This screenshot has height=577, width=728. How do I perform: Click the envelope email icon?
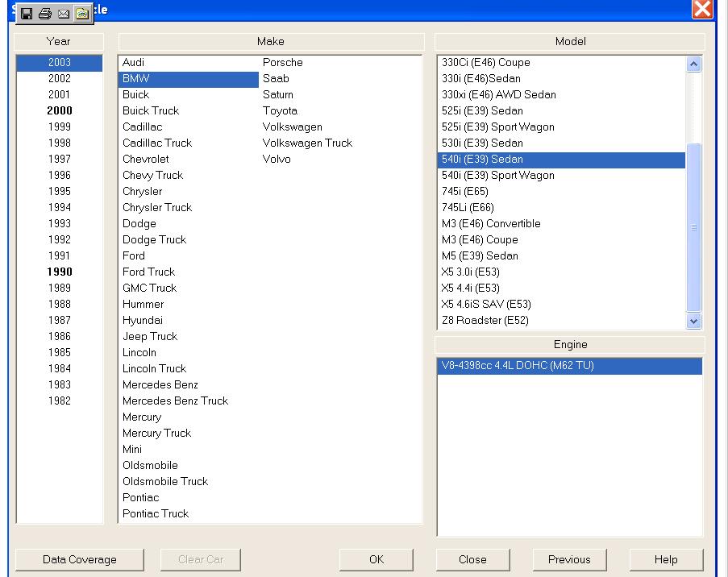(64, 14)
